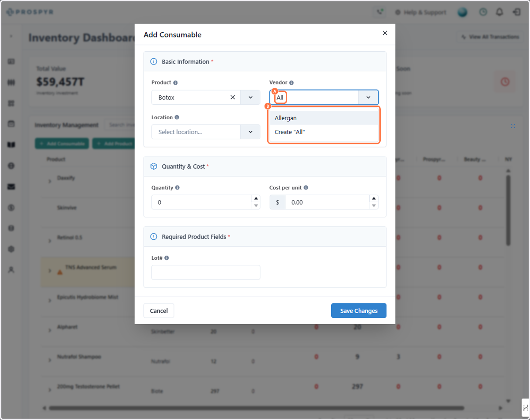Screen dimensions: 530x420
Task: Open the clock icon in header
Action: [x=483, y=12]
